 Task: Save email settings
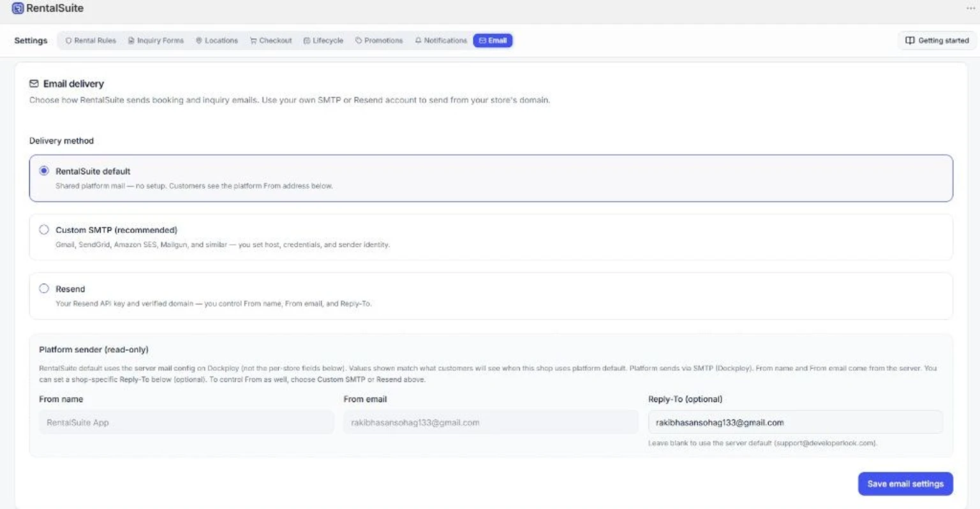point(905,483)
